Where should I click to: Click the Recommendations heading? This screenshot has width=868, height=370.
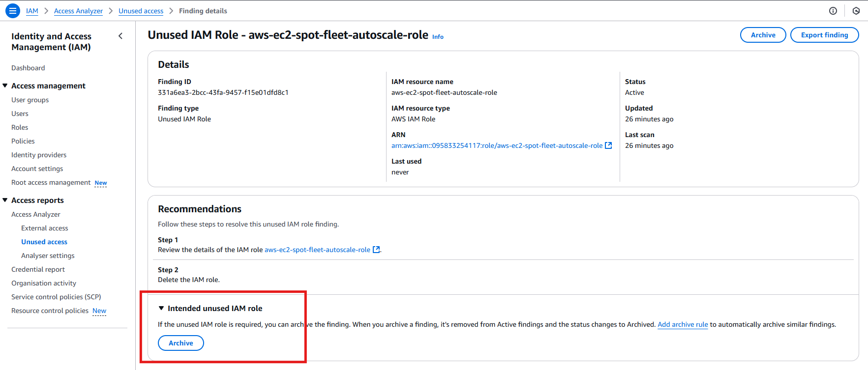(x=200, y=209)
